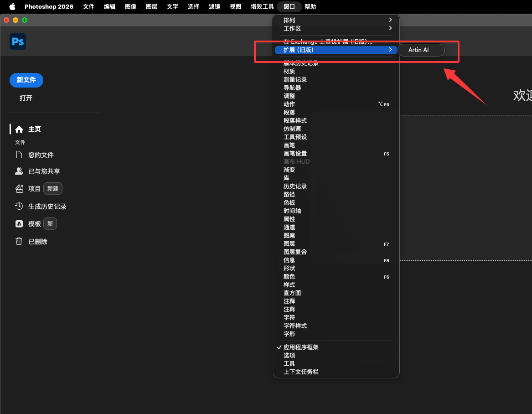
Task: Toggle the 上下文任务栏 menu item
Action: (x=336, y=372)
